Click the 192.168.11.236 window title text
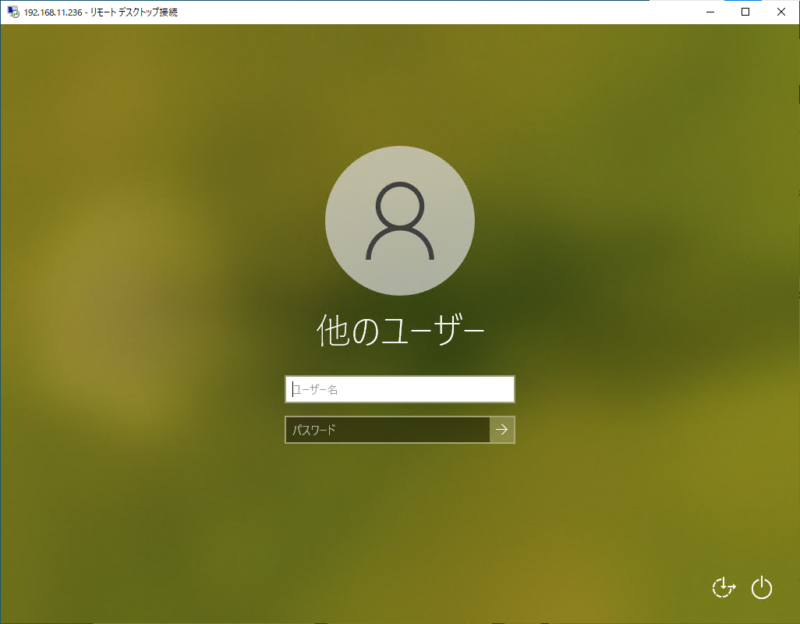 click(x=101, y=12)
